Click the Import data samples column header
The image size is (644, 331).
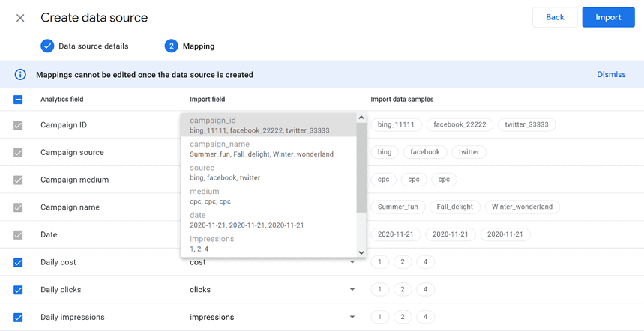pos(402,100)
